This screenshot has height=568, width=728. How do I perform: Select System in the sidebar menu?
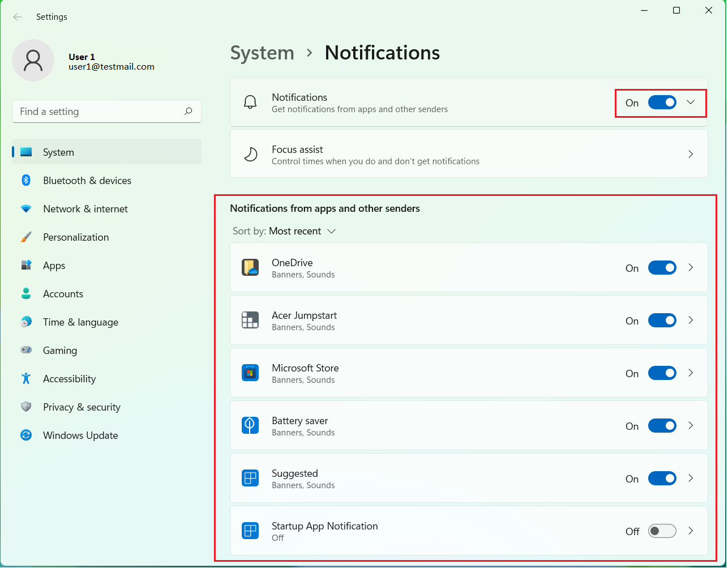(x=58, y=152)
